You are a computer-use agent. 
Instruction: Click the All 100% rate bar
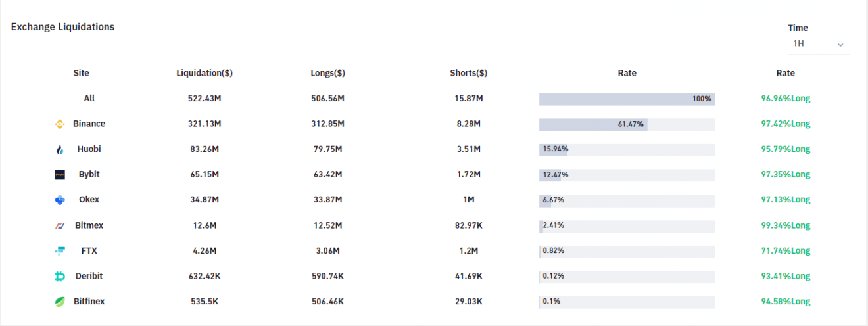coord(627,99)
